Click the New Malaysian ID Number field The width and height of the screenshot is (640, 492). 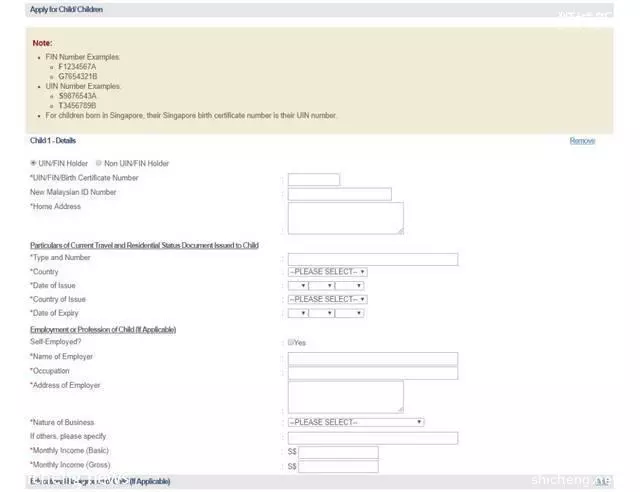click(340, 194)
